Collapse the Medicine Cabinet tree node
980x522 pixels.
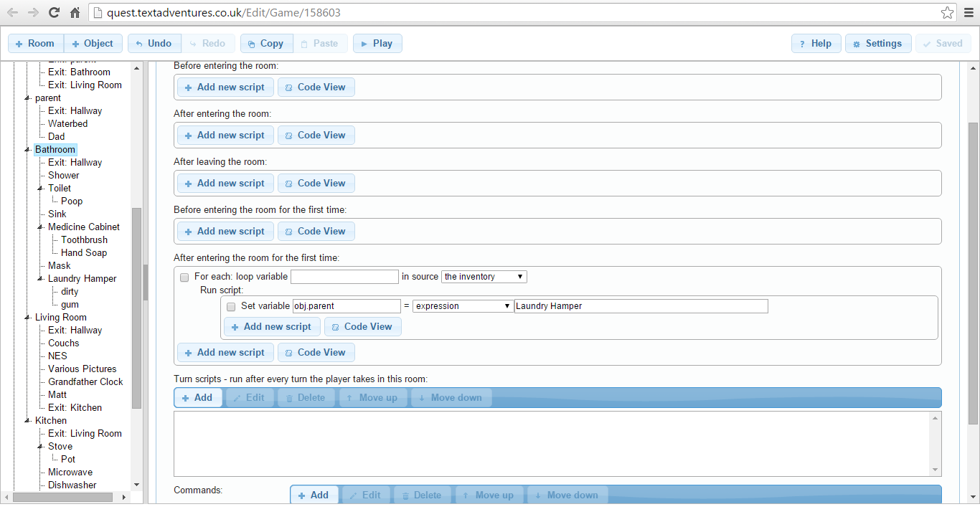point(41,227)
